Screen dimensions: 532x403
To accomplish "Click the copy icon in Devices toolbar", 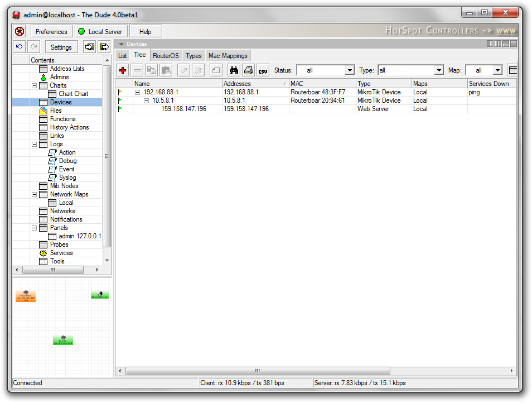I will [x=151, y=70].
